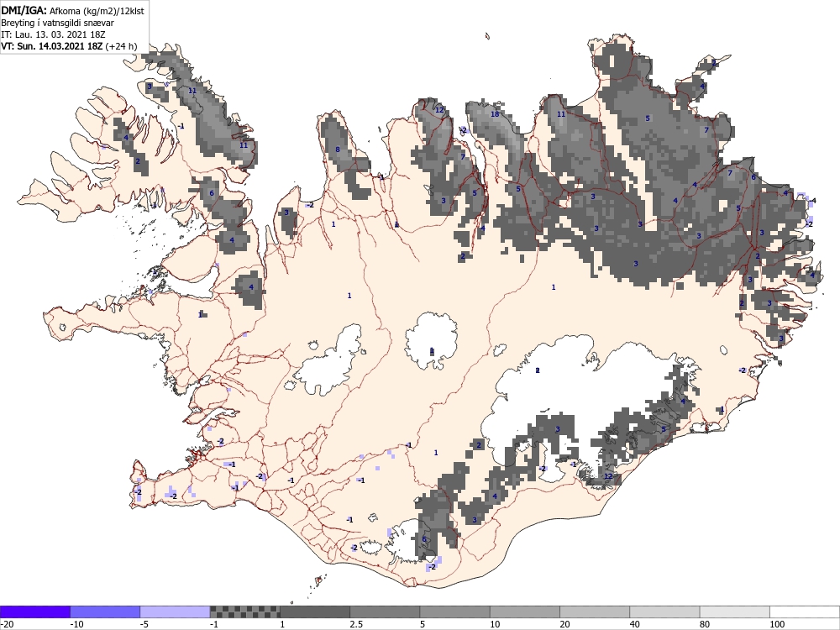Pick the medium blue legend swatch between -10 and -5

point(105,612)
